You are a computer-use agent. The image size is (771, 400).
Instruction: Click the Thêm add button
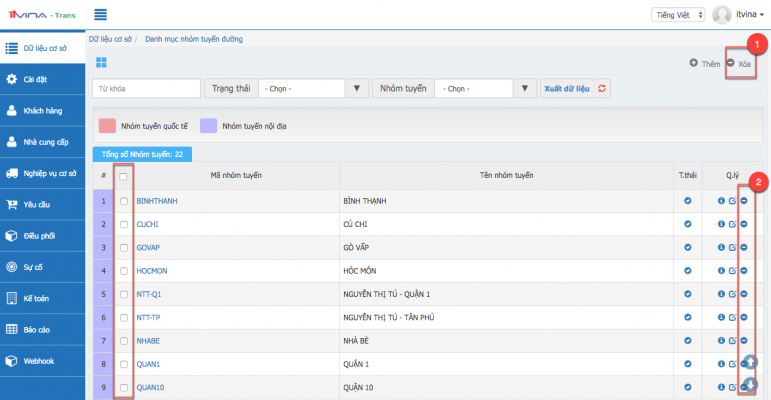(x=705, y=63)
